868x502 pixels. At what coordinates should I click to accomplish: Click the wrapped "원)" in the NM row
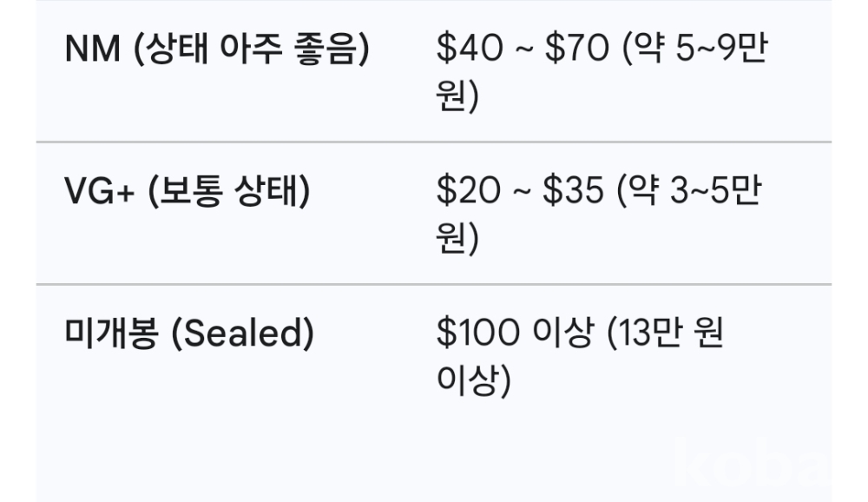457,96
